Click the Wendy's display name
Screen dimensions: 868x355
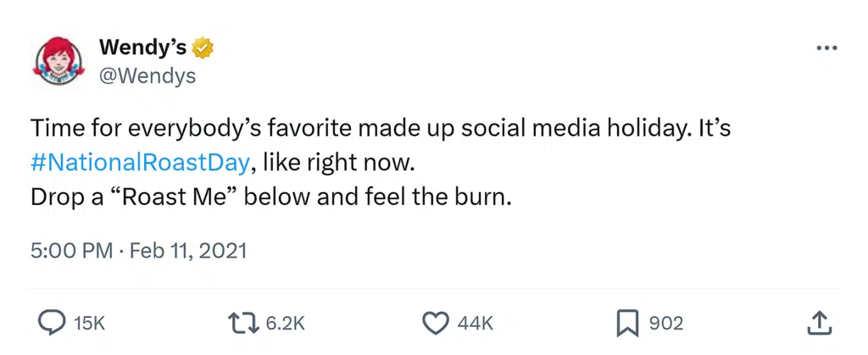click(142, 48)
